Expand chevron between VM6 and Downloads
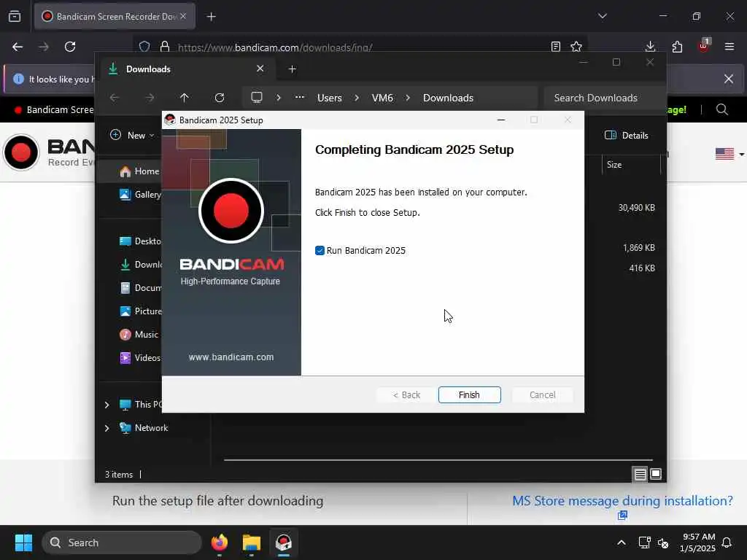 pyautogui.click(x=408, y=98)
